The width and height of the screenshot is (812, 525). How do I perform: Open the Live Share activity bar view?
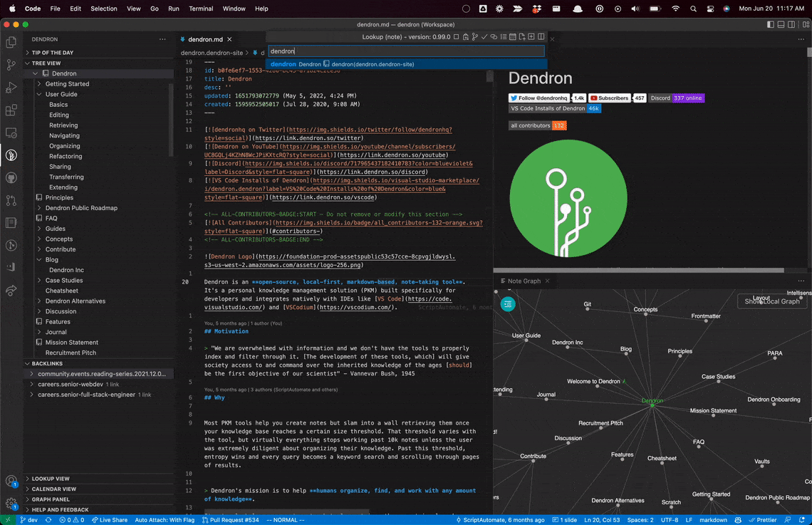(11, 290)
